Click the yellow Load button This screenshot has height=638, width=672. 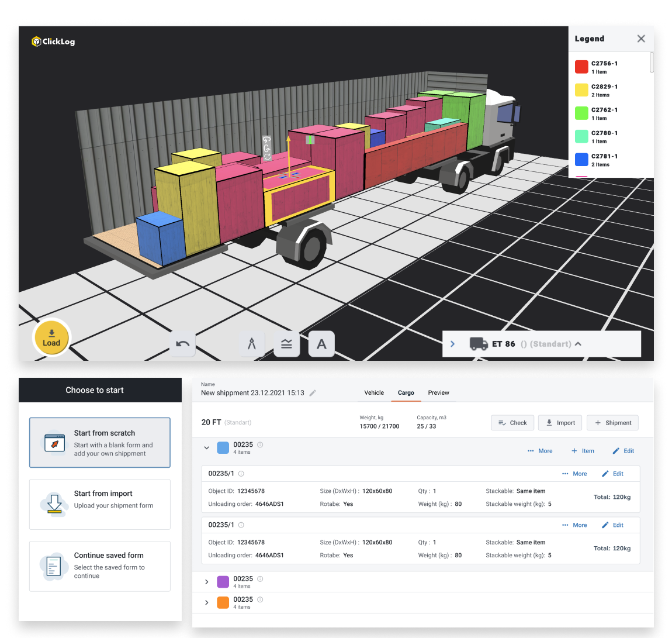pos(51,337)
